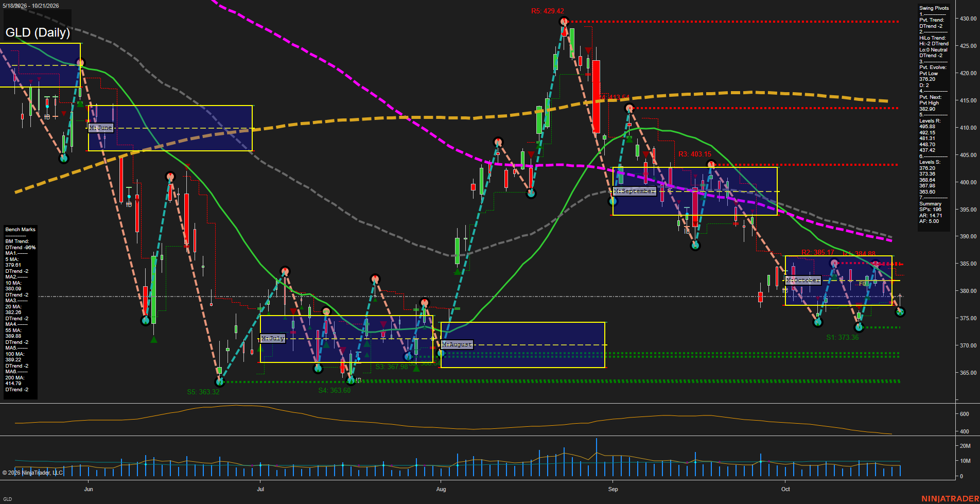This screenshot has height=504, width=980.
Task: Select the 365.00 price axis label
Action: point(968,373)
